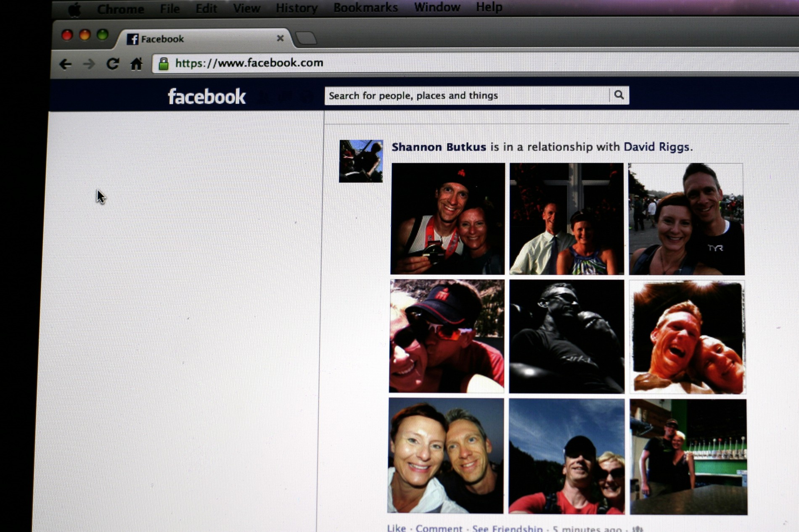The height and width of the screenshot is (532, 799).
Task: Open the post author's profile picture thumbnail
Action: (x=361, y=161)
